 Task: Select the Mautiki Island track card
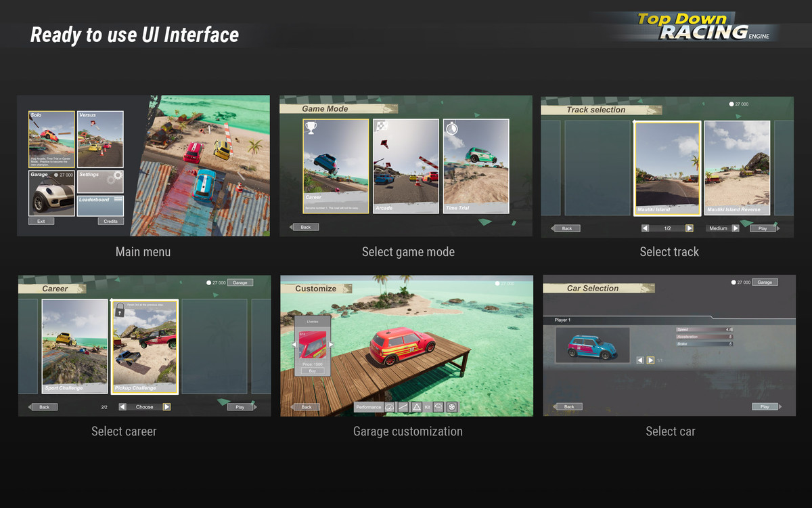coord(667,168)
